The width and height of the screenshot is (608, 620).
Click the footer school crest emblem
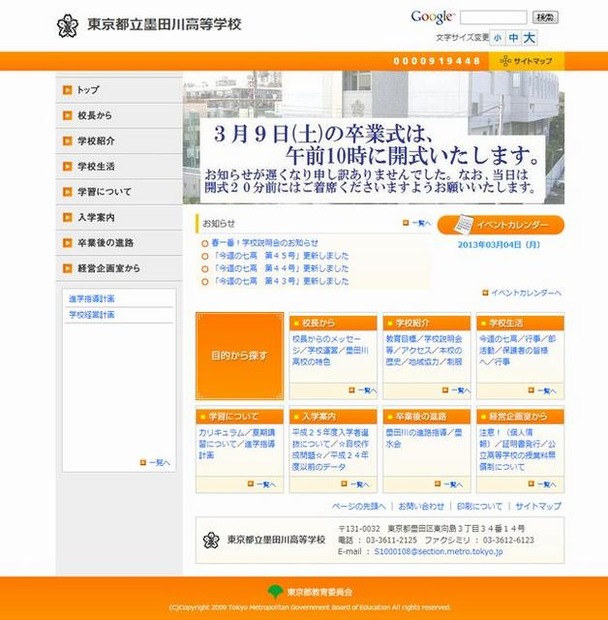coord(210,540)
